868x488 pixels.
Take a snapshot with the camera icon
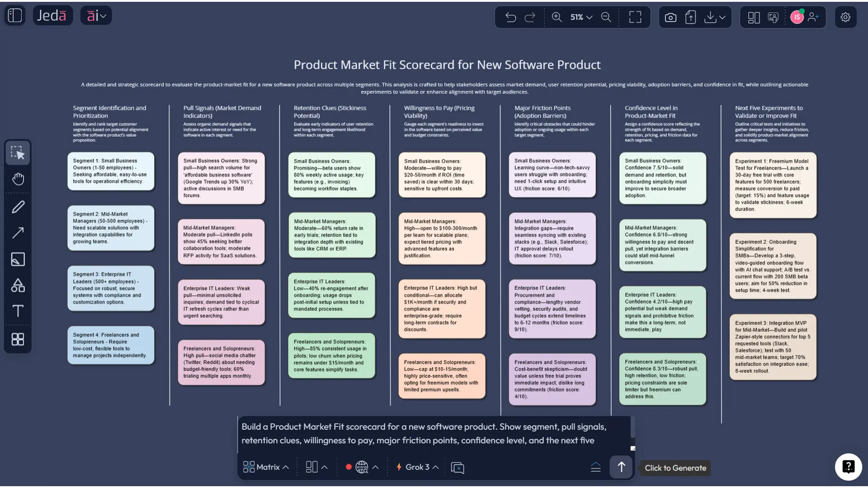pyautogui.click(x=670, y=17)
